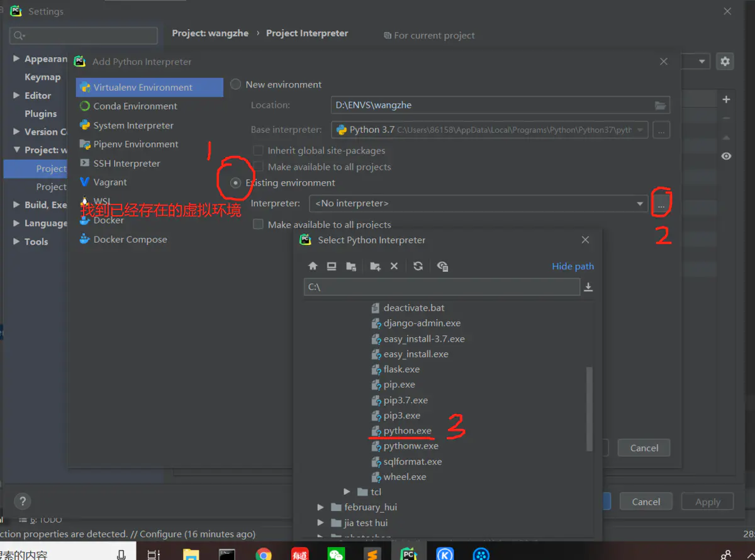
Task: Expand the jia test hui folder
Action: 320,523
